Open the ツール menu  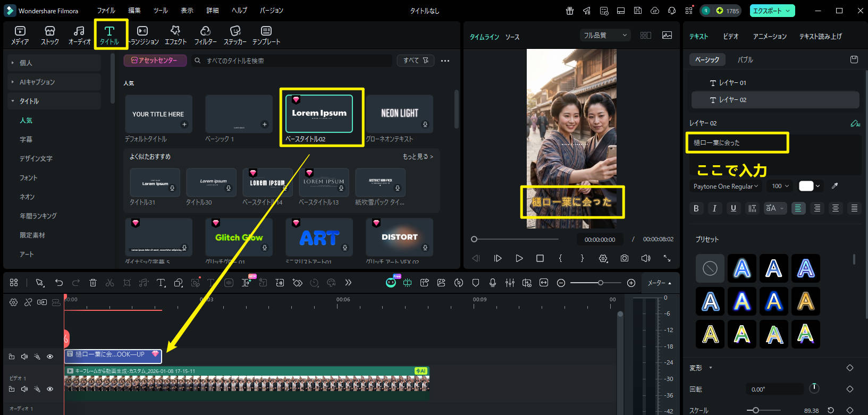[x=161, y=11]
